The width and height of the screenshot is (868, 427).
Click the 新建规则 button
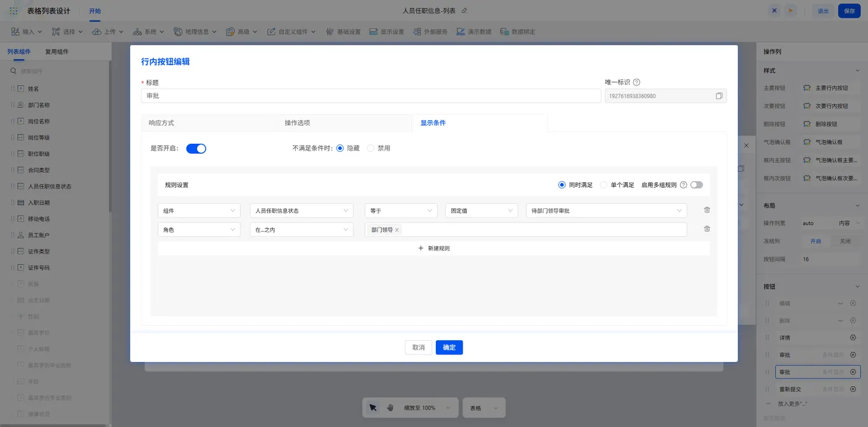pyautogui.click(x=434, y=249)
